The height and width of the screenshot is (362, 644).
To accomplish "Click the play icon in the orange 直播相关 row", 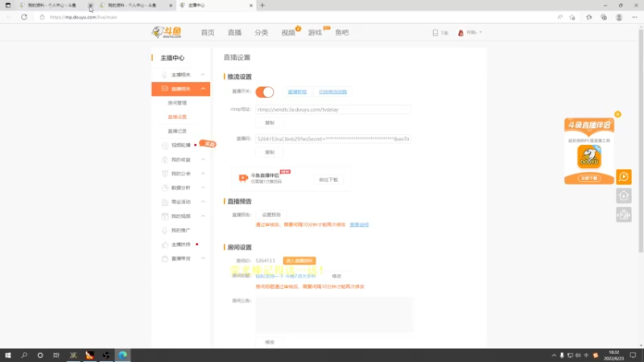I will coord(165,88).
